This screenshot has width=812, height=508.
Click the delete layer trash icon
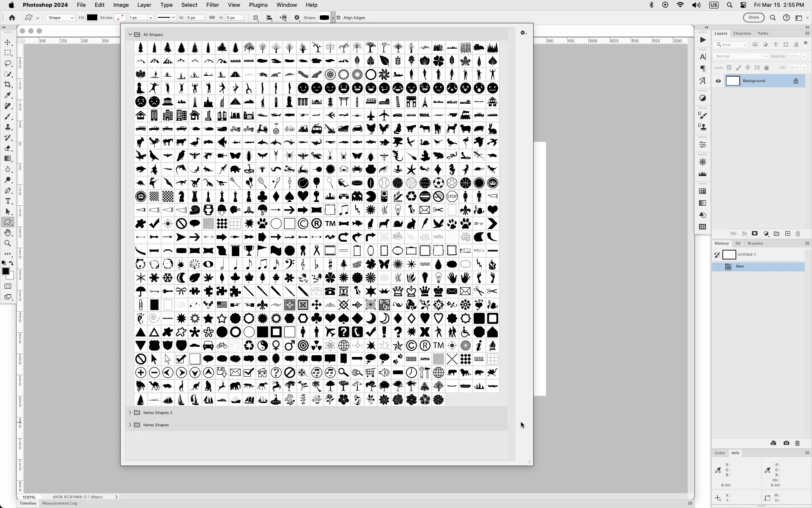[798, 234]
